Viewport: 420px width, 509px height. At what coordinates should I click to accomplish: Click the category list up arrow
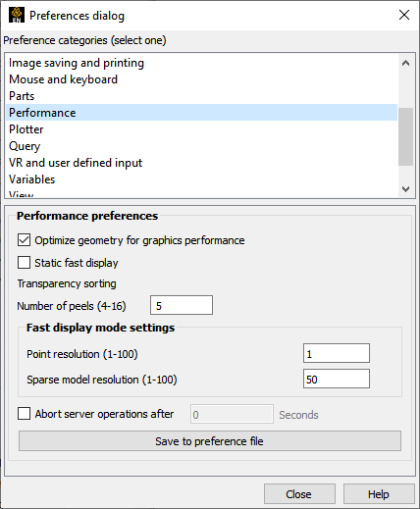tap(405, 63)
